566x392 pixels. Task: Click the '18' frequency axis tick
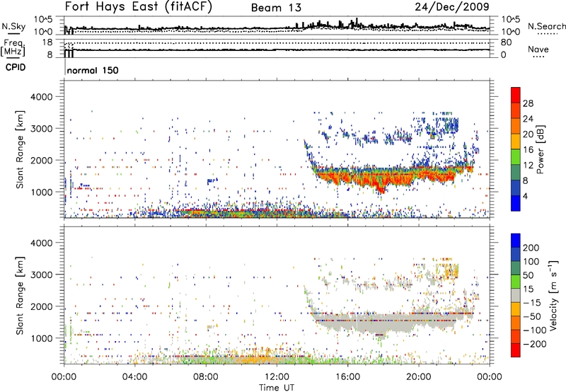pyautogui.click(x=47, y=42)
